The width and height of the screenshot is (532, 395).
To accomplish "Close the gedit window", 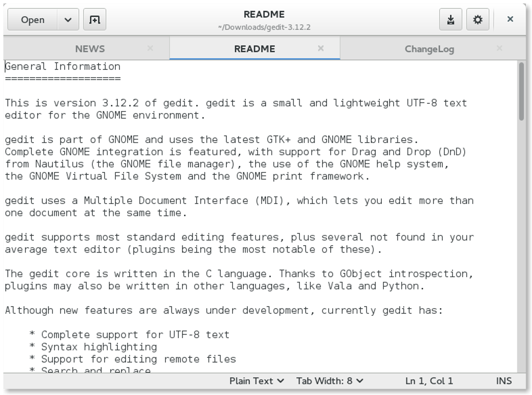I will (510, 19).
